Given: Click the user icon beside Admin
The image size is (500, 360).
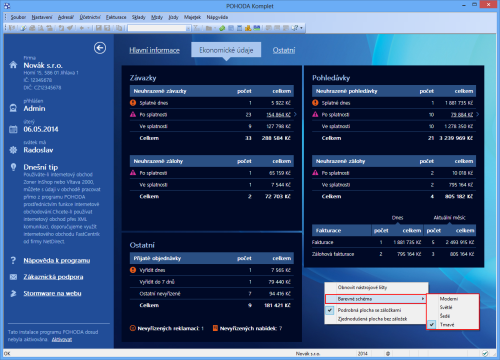Looking at the screenshot, I should pyautogui.click(x=13, y=108).
